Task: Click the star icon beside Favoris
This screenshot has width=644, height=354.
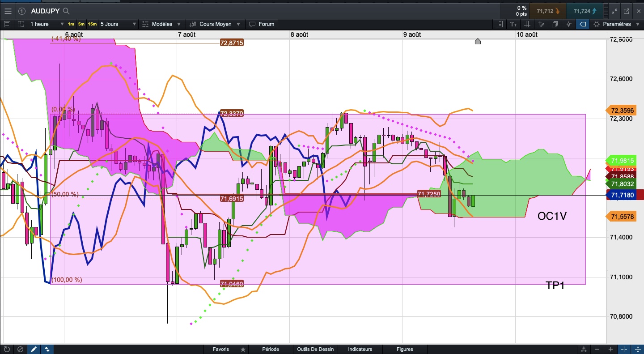Action: [243, 349]
